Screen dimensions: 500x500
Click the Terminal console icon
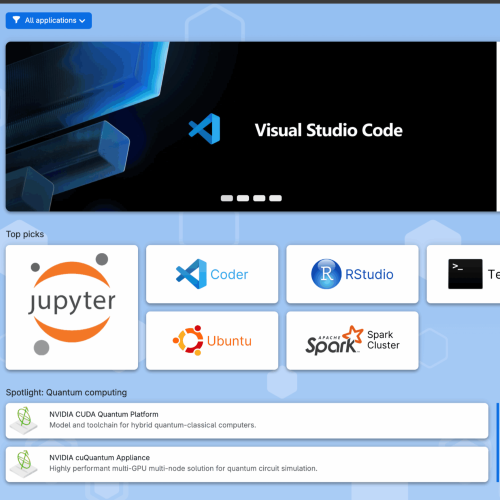click(465, 274)
